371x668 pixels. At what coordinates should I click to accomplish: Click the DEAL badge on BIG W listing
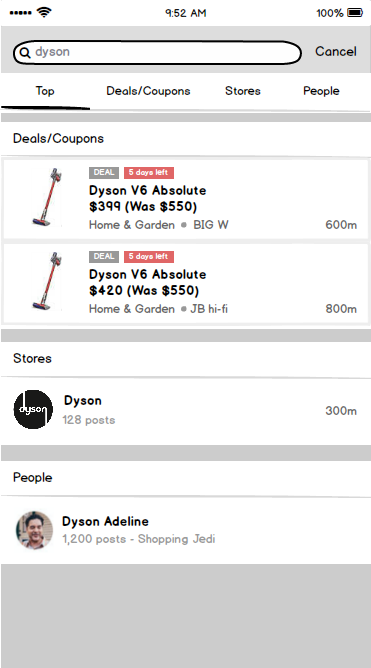pyautogui.click(x=104, y=173)
